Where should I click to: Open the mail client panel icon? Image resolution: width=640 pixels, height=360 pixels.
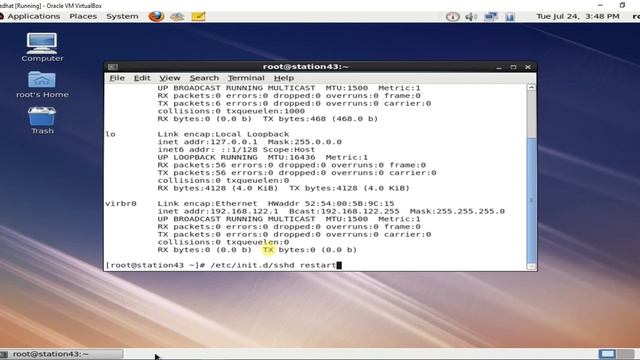pos(177,17)
